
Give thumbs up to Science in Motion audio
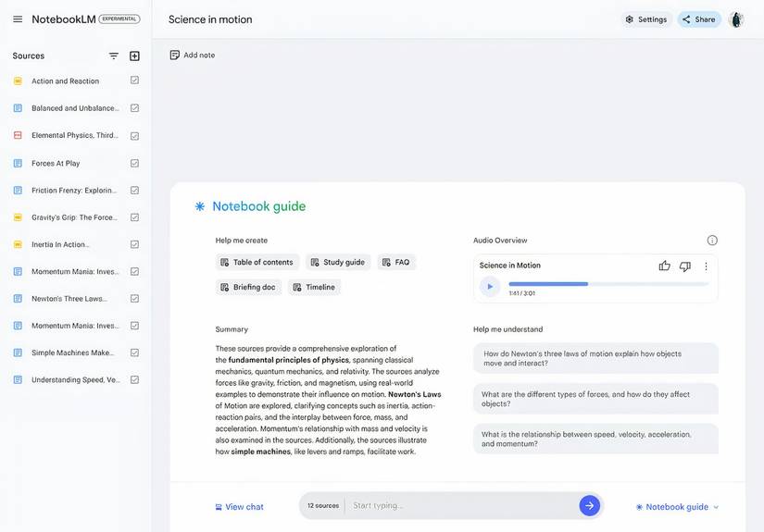[x=664, y=266]
